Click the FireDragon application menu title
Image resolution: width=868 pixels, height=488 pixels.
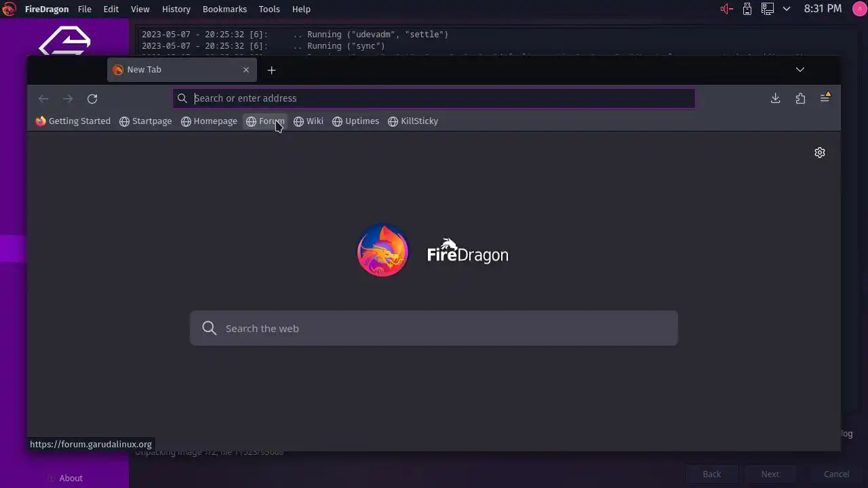(47, 9)
